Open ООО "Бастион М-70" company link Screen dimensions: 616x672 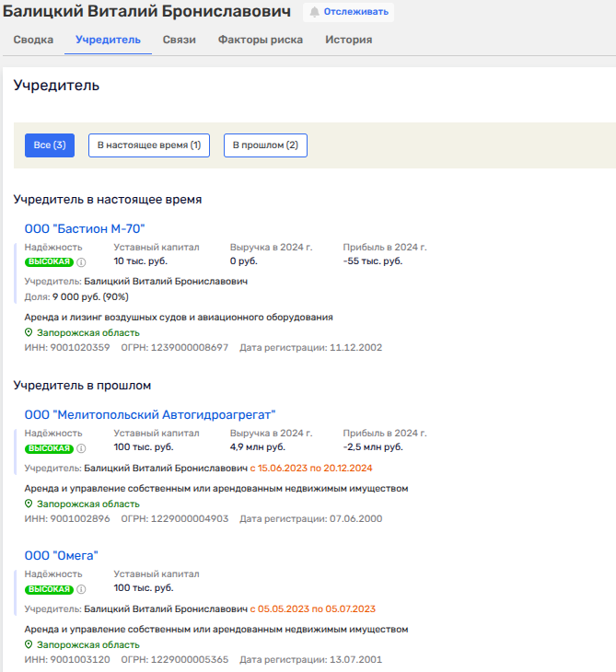85,228
